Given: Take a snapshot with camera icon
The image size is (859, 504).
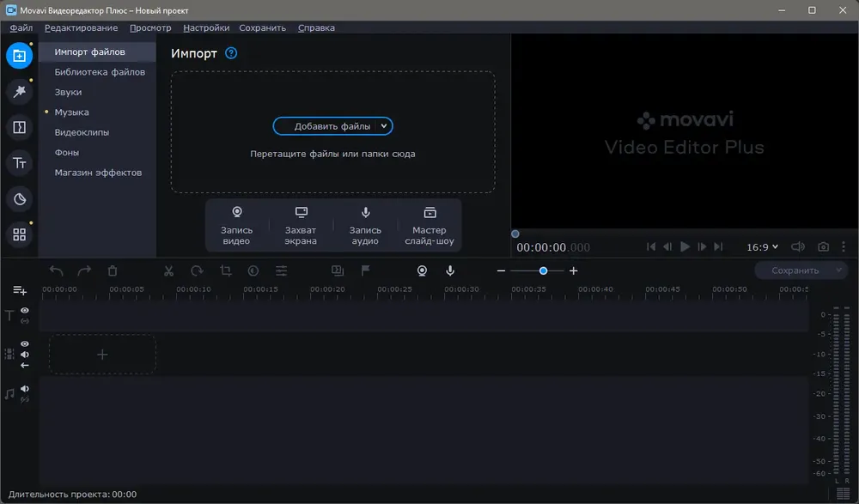Looking at the screenshot, I should coord(823,247).
